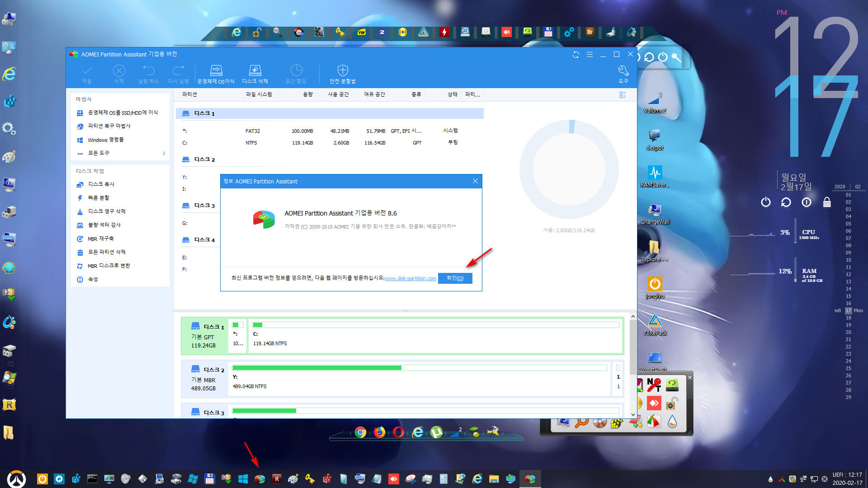
Task: Open the 운영체제 OS이식 migrate tool
Action: click(x=216, y=75)
